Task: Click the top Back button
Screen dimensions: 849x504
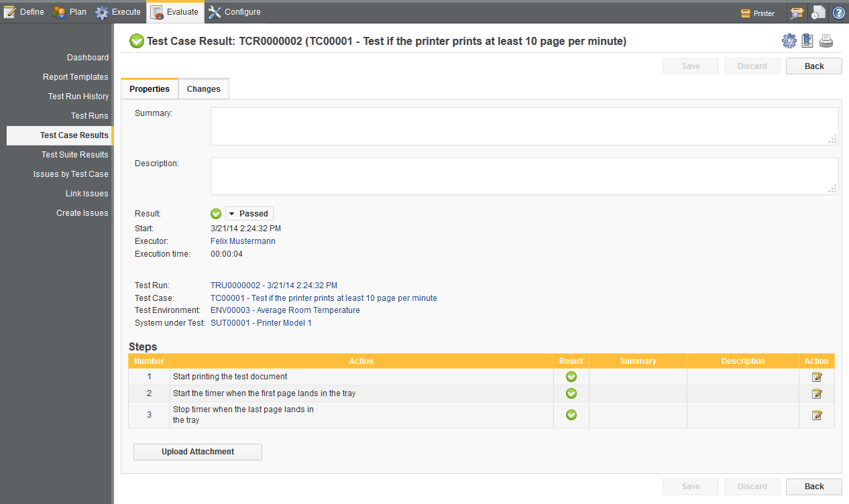Action: [x=814, y=66]
